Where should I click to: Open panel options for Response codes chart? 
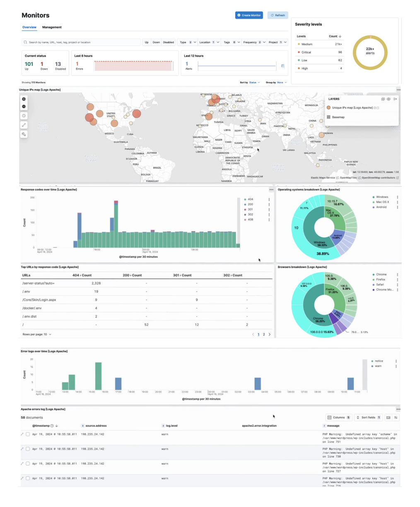271,189
